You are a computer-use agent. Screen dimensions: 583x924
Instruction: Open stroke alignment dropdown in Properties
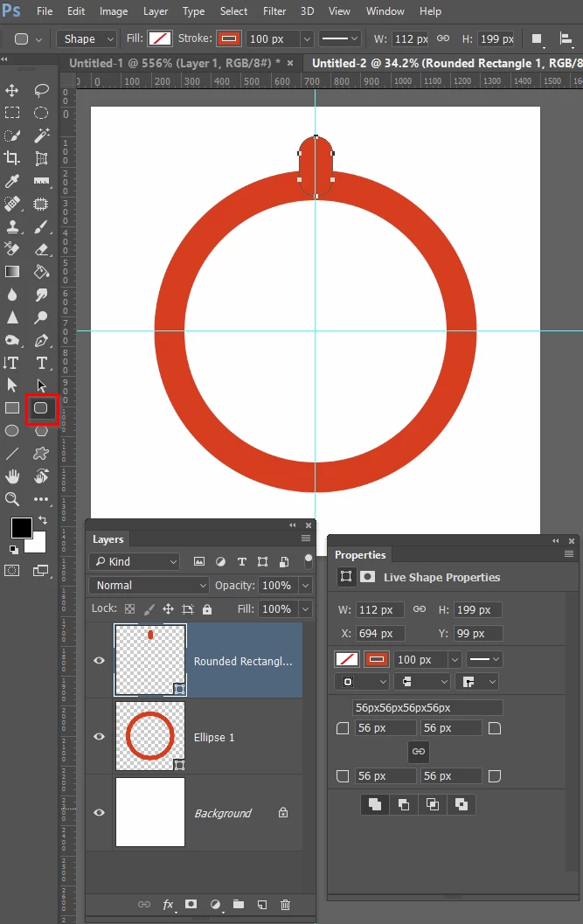click(362, 682)
